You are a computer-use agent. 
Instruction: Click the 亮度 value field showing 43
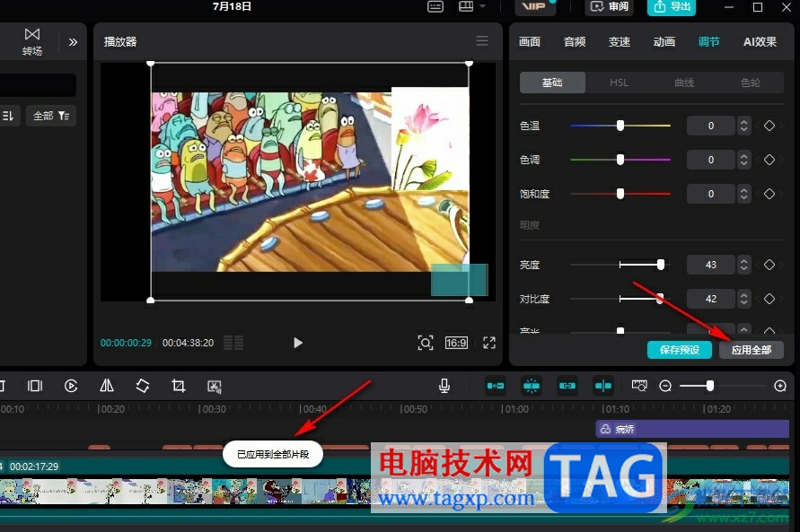pyautogui.click(x=711, y=265)
